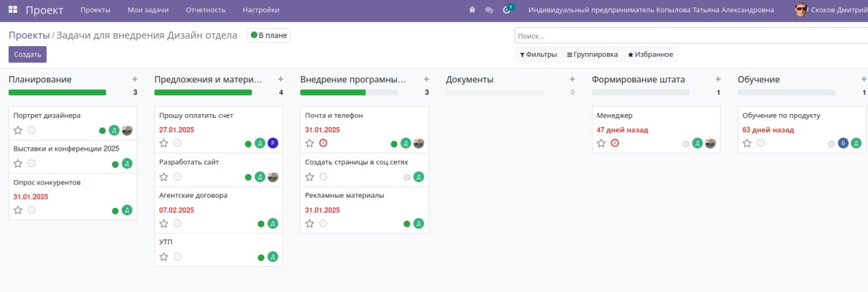Star the Портрет дизайнера task
Image resolution: width=868 pixels, height=292 pixels.
18,130
